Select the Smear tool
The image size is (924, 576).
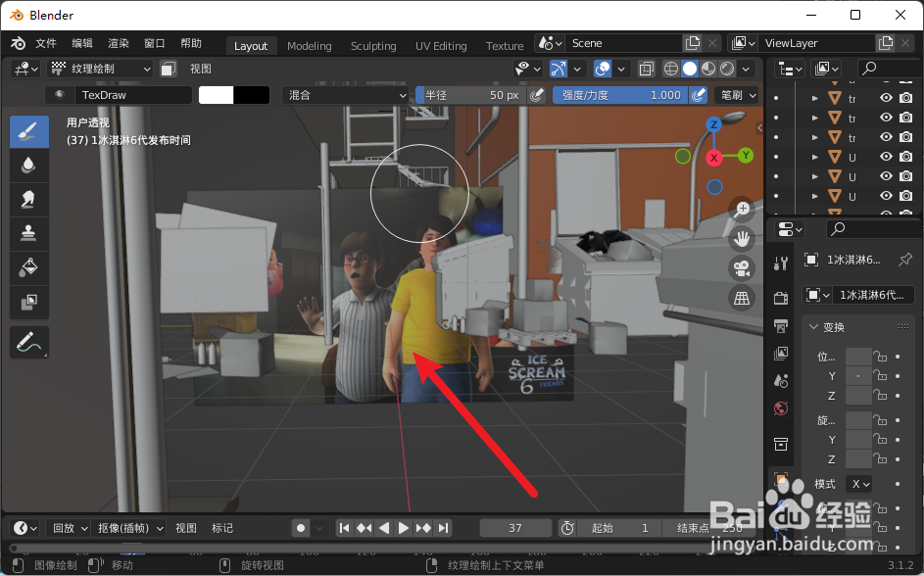tap(28, 200)
